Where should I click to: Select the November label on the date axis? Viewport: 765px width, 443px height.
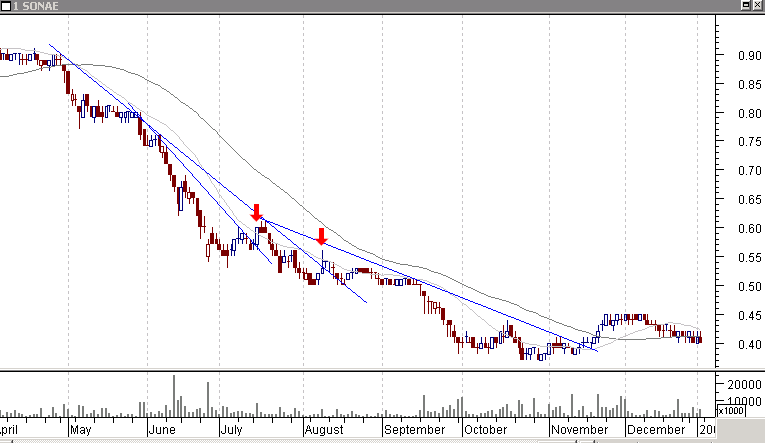point(580,430)
